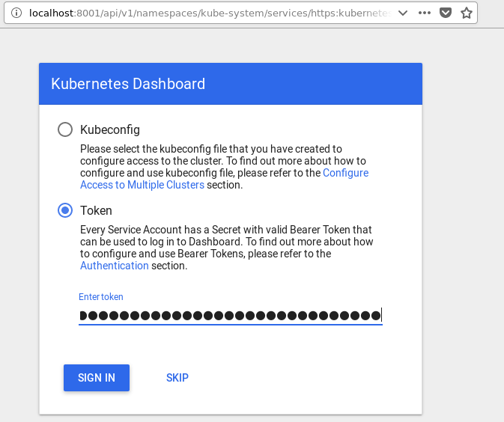Focus the masked token input field
Screen dimensions: 504x422
click(230, 316)
